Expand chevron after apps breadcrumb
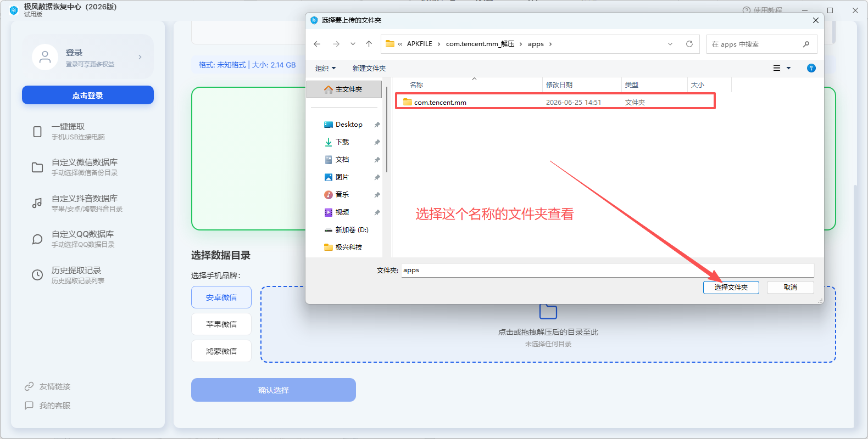868x439 pixels. click(550, 44)
